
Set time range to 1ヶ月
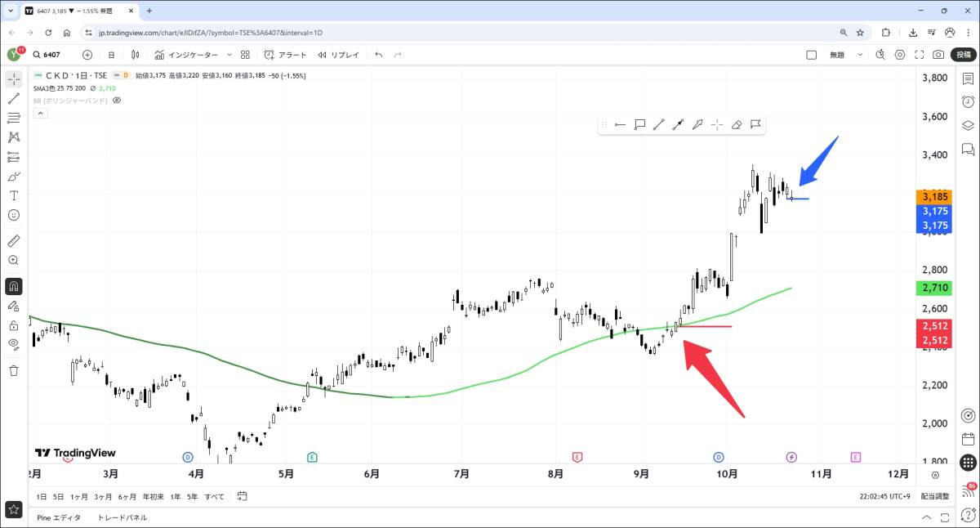[79, 496]
